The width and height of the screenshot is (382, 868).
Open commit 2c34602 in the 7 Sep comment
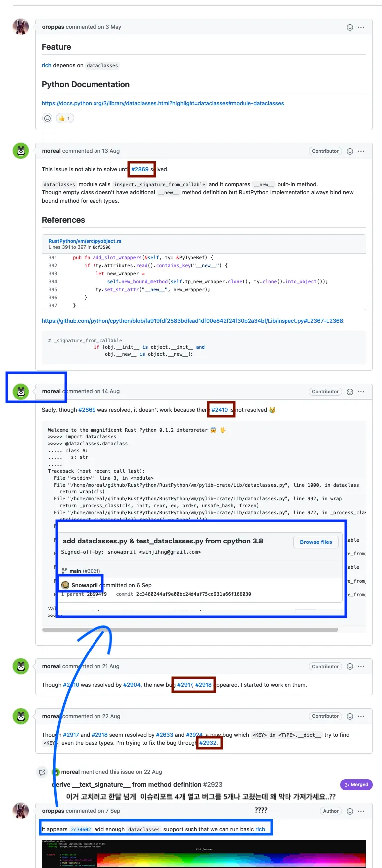click(81, 830)
